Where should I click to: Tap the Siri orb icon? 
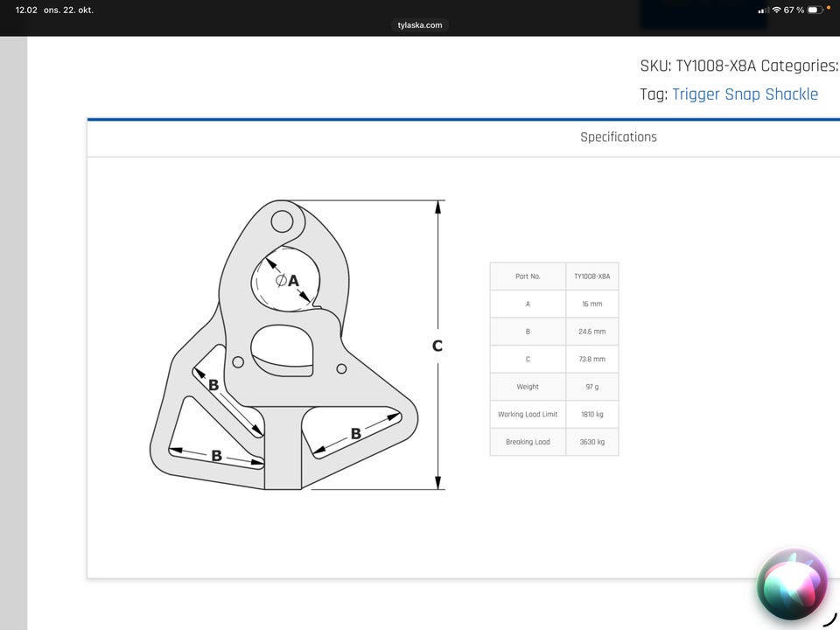point(793,584)
